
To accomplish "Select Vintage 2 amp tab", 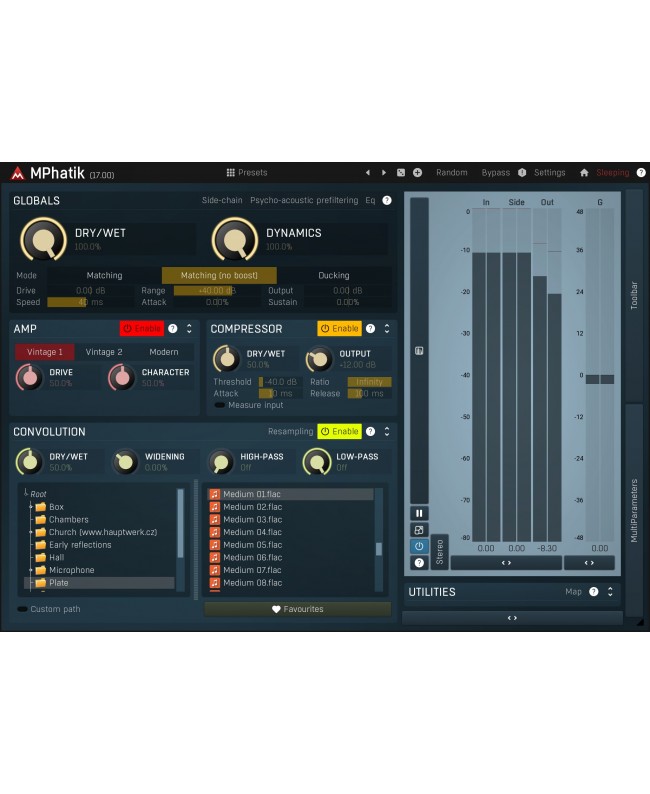I will pyautogui.click(x=104, y=352).
